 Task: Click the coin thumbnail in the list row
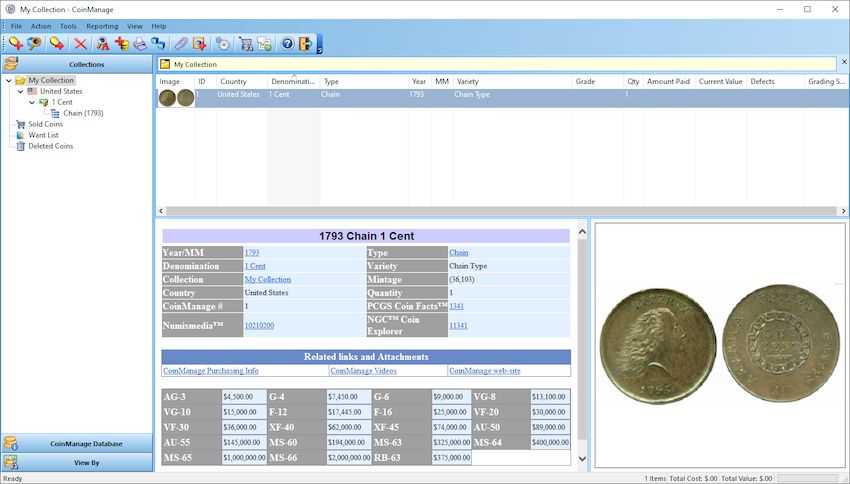pos(176,98)
